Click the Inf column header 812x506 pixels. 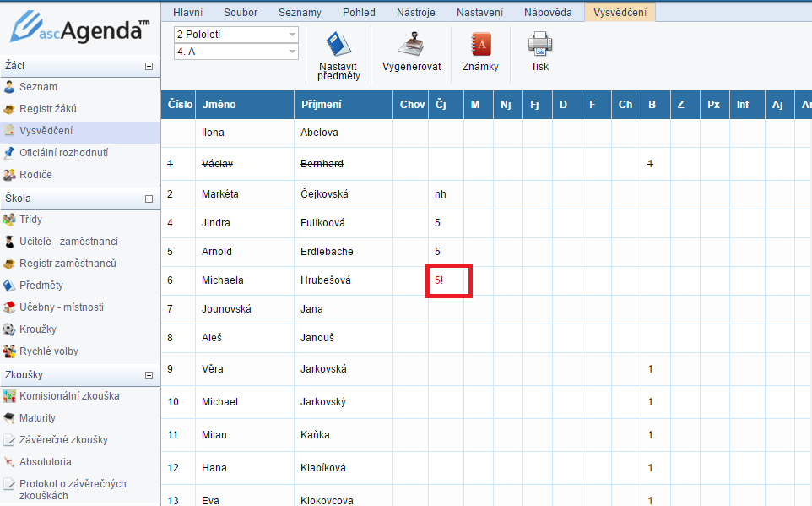click(x=747, y=105)
